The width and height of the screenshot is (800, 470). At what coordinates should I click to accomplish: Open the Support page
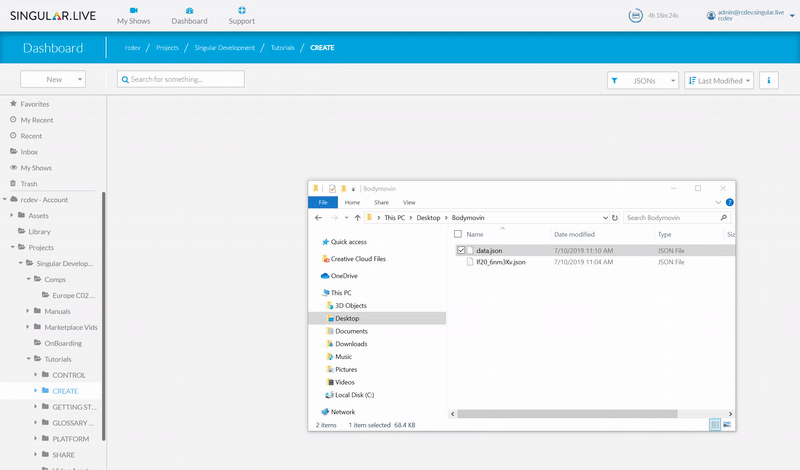[241, 16]
